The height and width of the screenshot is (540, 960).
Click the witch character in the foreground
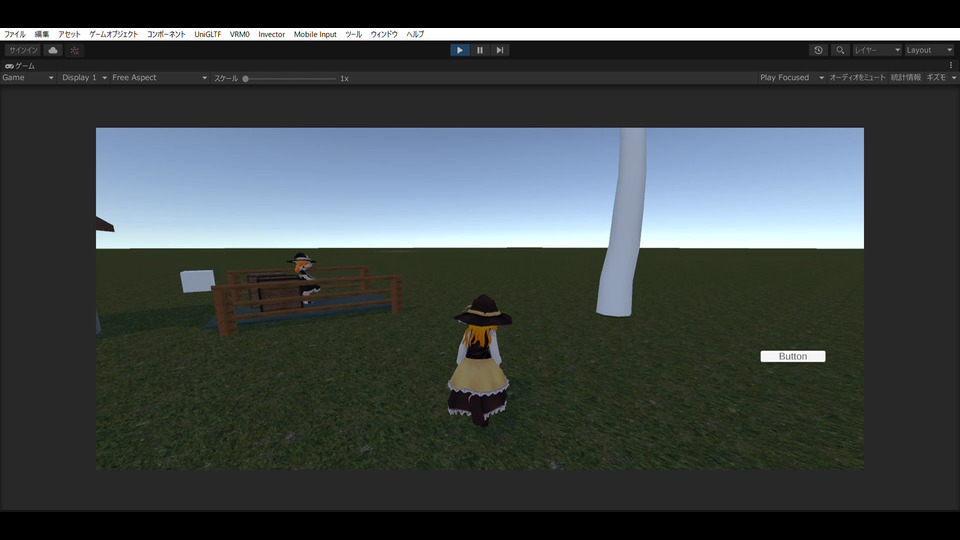481,360
